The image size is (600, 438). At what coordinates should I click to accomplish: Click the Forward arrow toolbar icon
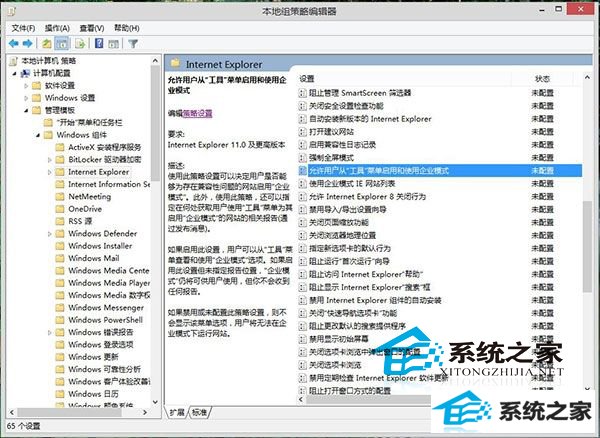[28, 44]
